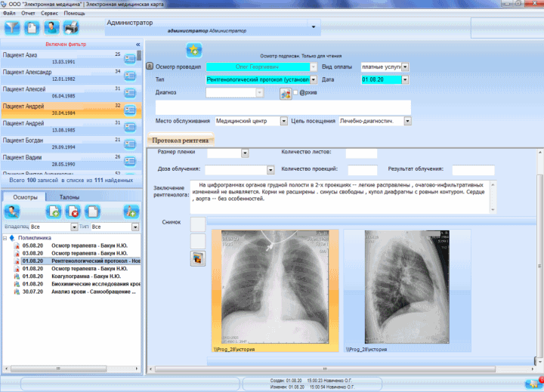Open the Отчет menu
This screenshot has height=392, width=544.
[x=28, y=13]
